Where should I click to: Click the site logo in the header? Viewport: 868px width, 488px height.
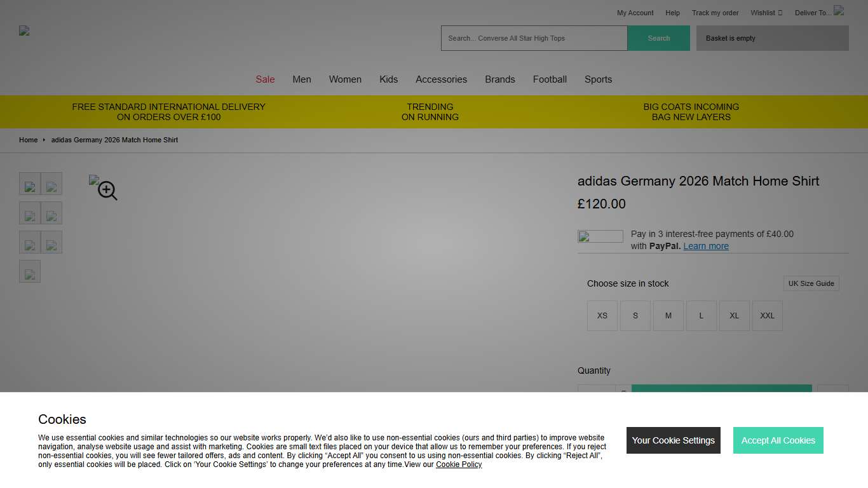[x=24, y=30]
